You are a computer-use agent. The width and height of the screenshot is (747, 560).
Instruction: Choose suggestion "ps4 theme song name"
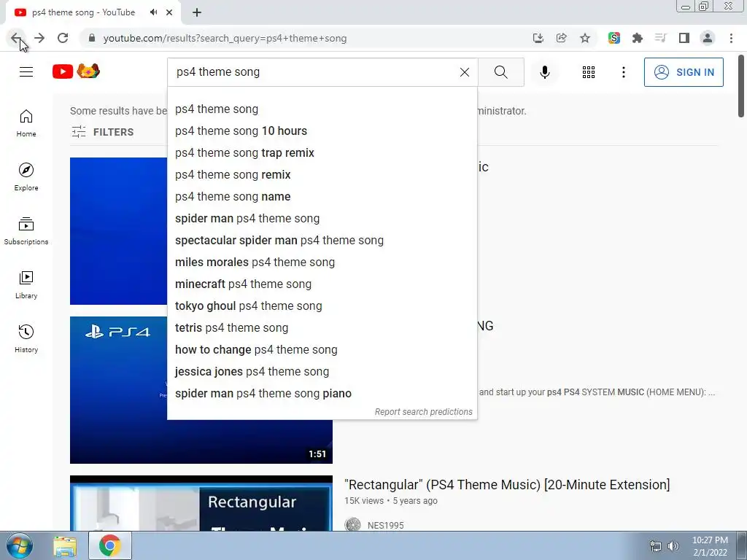(322, 197)
